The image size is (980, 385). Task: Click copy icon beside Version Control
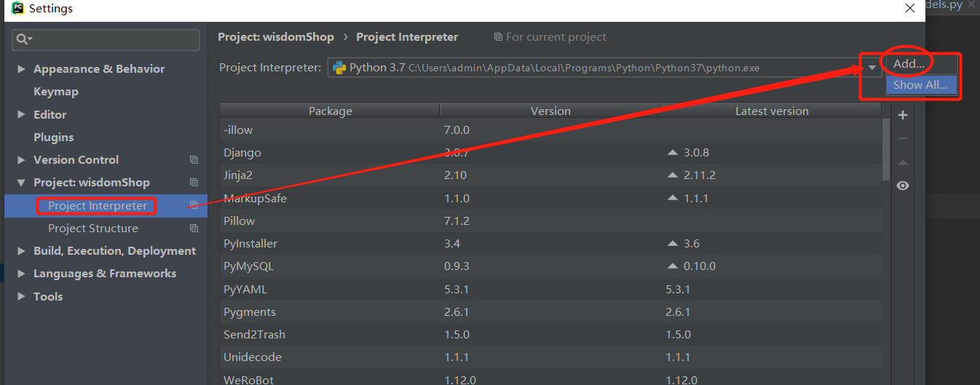click(194, 160)
